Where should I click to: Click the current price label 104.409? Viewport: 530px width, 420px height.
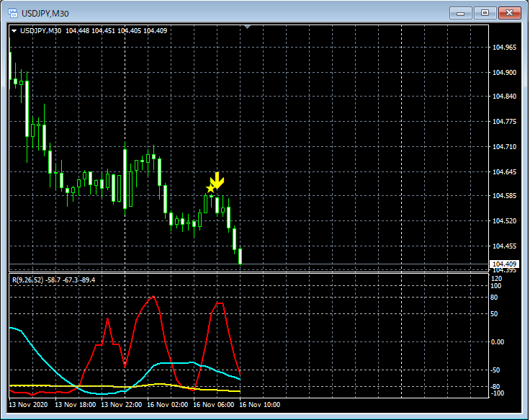pyautogui.click(x=504, y=264)
